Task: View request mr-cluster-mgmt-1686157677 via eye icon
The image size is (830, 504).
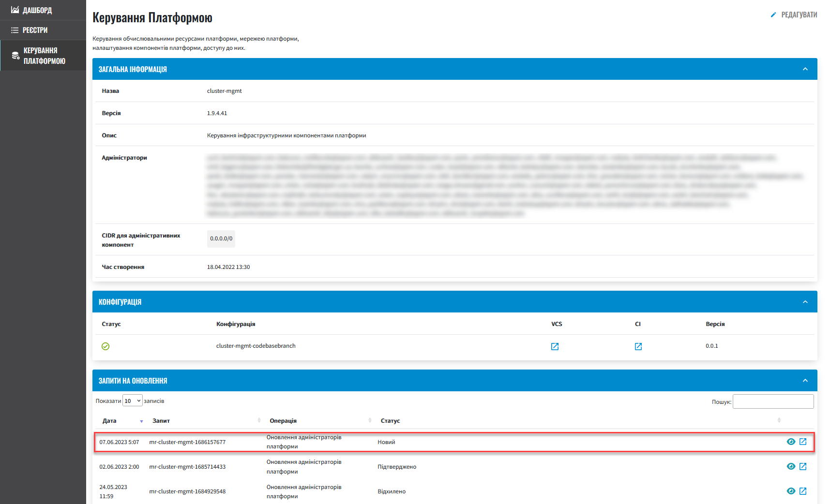Action: pos(791,442)
